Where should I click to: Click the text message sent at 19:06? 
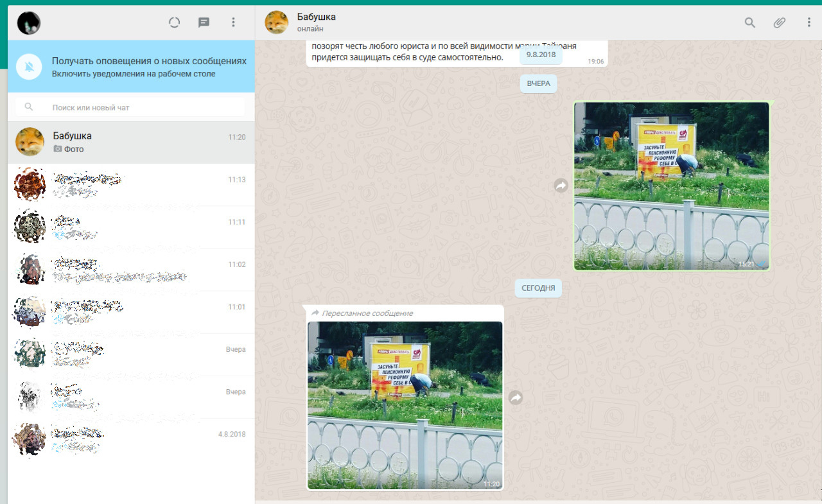point(457,53)
